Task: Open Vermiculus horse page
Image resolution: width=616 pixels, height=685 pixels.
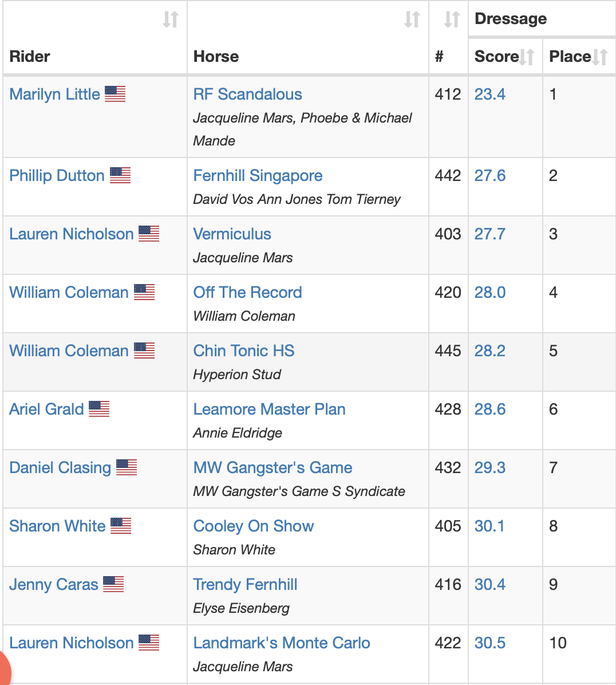Action: tap(232, 234)
